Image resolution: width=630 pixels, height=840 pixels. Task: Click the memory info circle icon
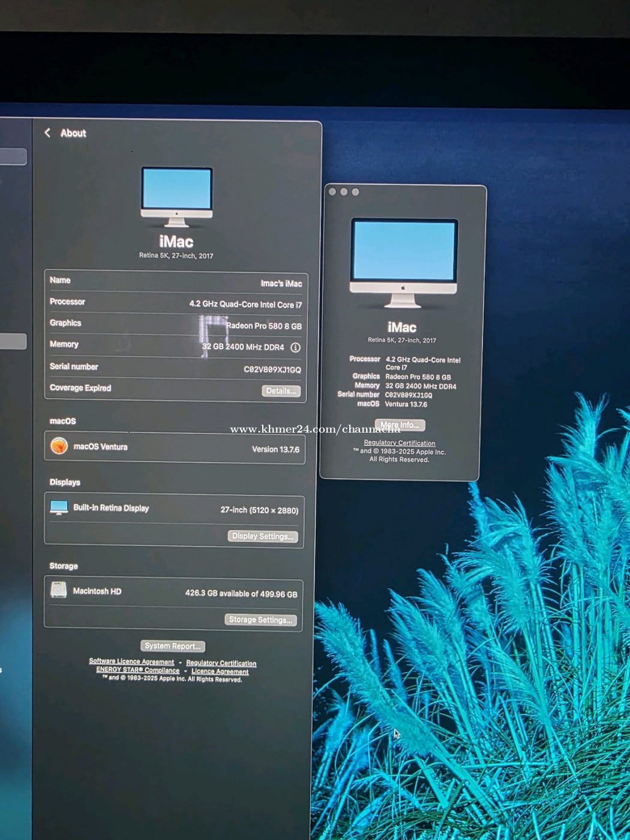(295, 347)
